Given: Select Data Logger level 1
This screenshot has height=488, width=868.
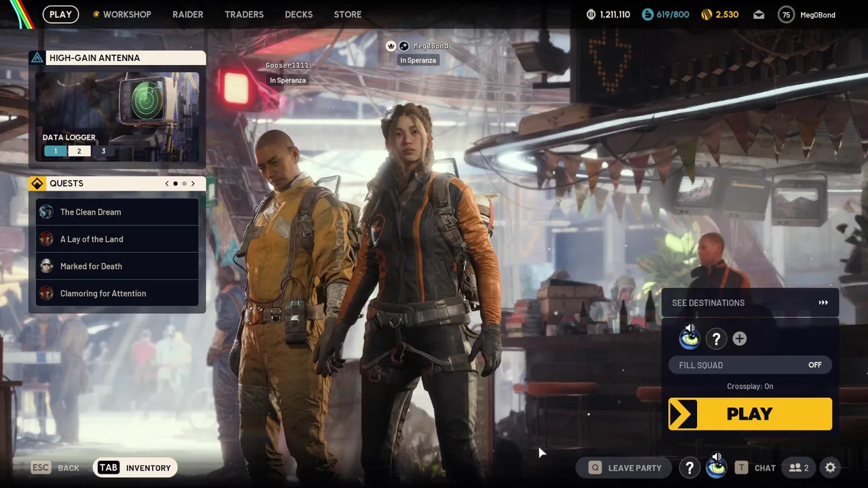Looking at the screenshot, I should point(56,151).
